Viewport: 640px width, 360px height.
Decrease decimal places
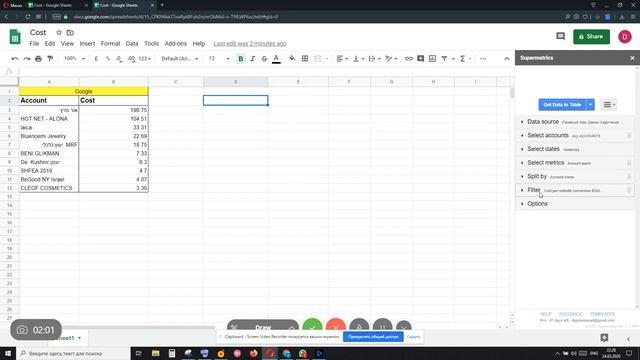119,59
